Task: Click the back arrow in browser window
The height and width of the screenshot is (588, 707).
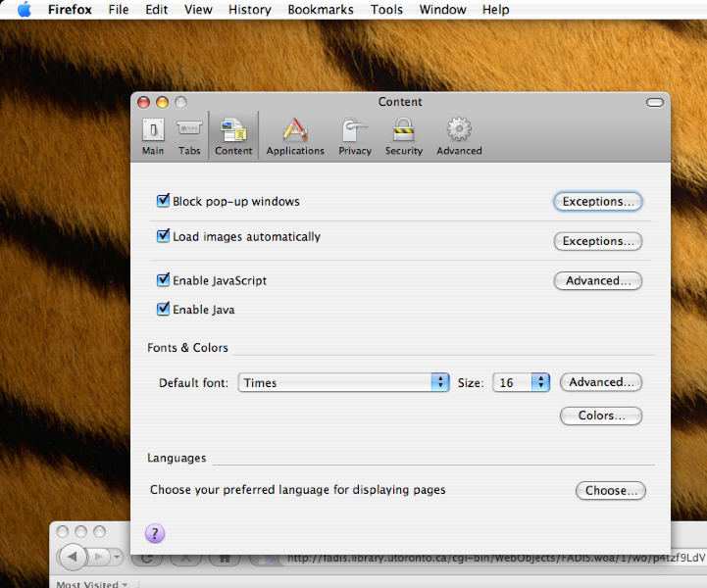Action: coord(73,557)
